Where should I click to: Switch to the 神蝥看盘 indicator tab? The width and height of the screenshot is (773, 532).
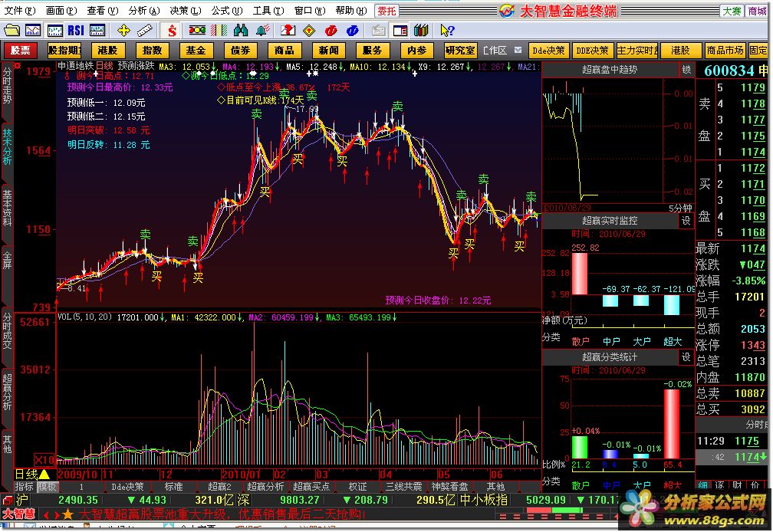(449, 487)
